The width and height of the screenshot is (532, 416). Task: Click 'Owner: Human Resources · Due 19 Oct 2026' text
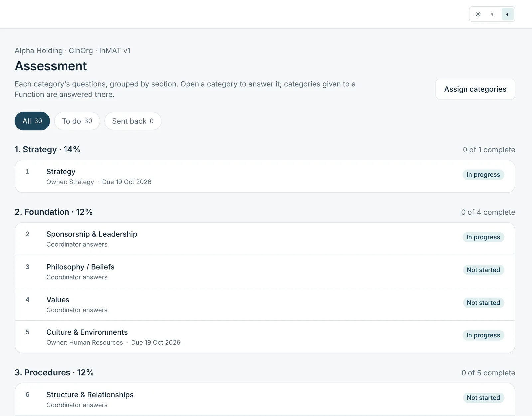pos(113,343)
